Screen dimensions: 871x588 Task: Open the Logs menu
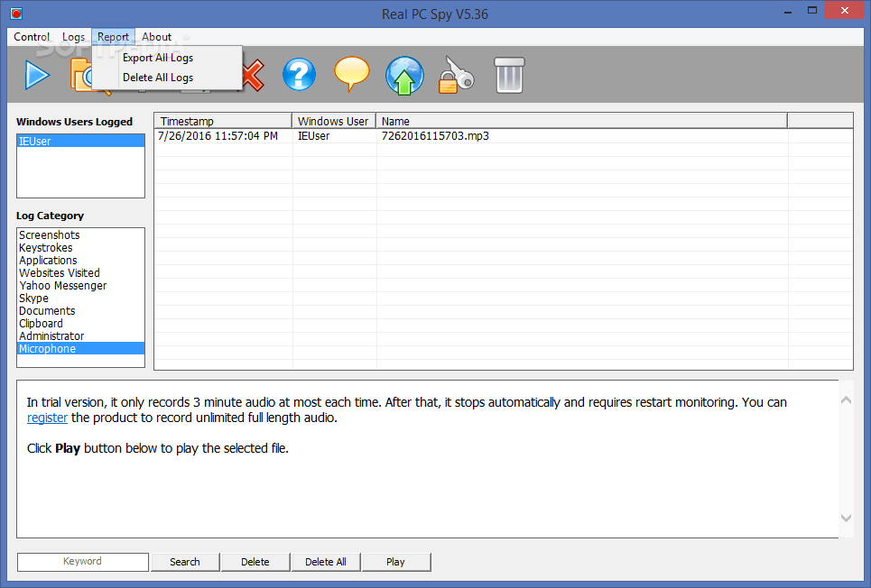[x=73, y=37]
